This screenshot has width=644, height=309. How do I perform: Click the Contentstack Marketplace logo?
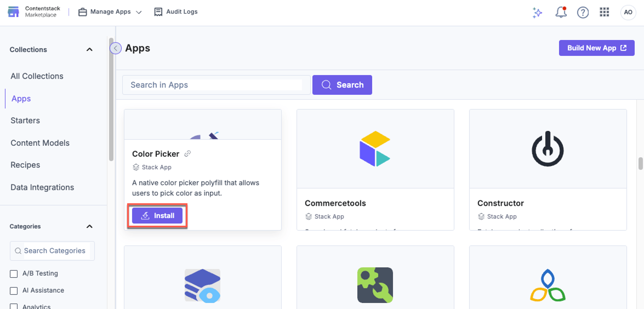click(x=34, y=12)
